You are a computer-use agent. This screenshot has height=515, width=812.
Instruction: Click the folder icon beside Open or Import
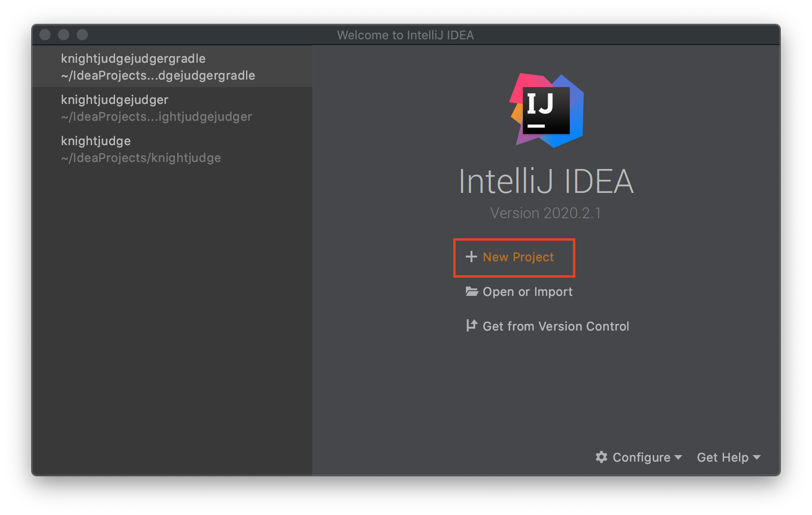471,291
